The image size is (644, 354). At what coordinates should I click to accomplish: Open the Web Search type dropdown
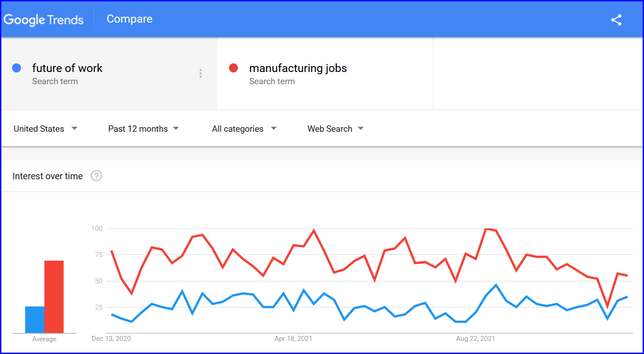click(336, 129)
